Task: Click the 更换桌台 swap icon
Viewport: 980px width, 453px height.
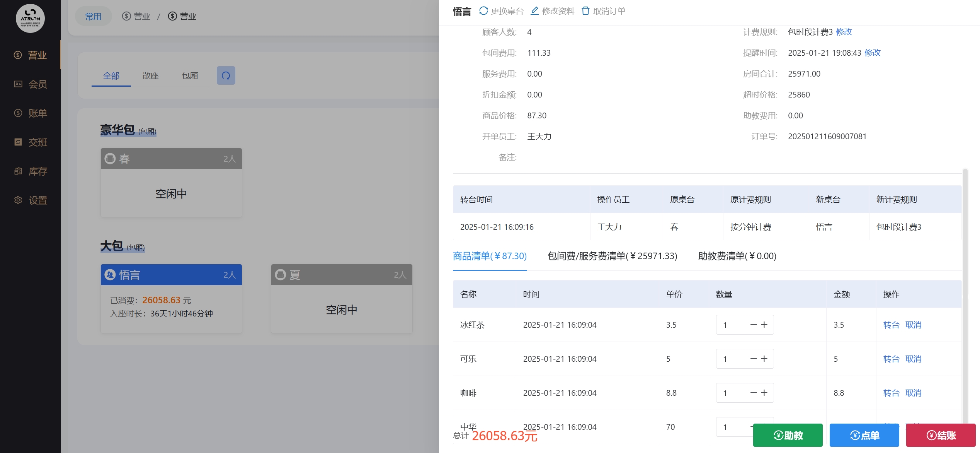Action: (483, 11)
